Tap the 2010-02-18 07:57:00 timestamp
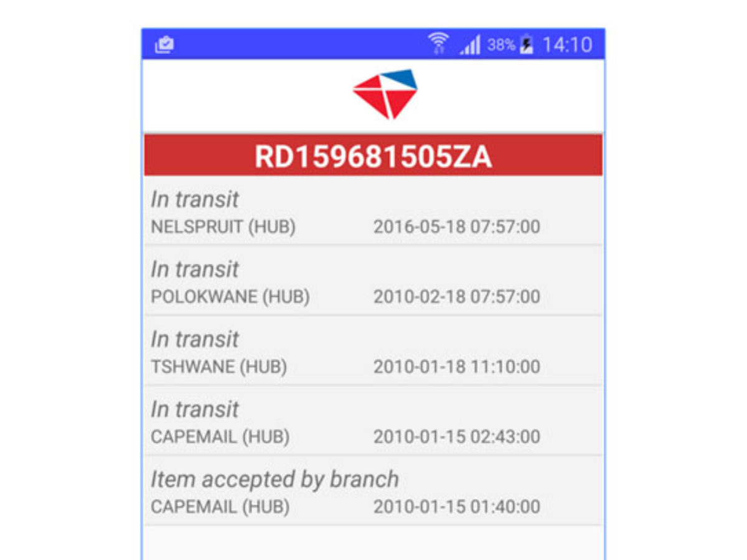This screenshot has width=747, height=560. [456, 297]
